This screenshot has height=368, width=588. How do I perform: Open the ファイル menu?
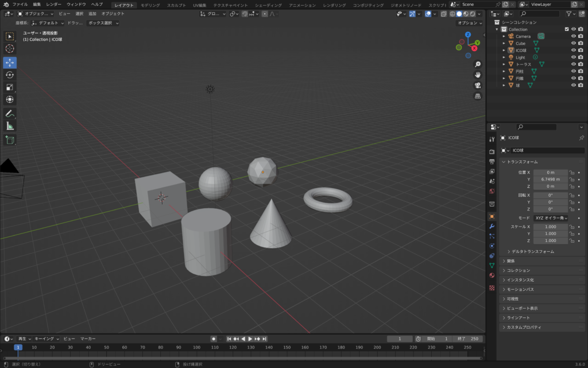click(x=20, y=5)
